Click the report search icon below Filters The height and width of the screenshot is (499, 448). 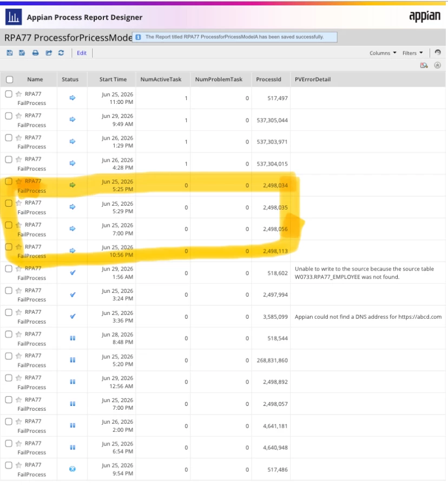coord(424,65)
